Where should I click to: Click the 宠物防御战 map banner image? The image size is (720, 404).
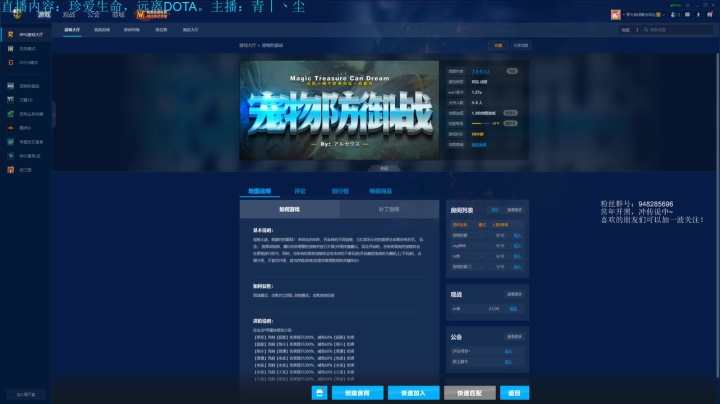(x=339, y=110)
